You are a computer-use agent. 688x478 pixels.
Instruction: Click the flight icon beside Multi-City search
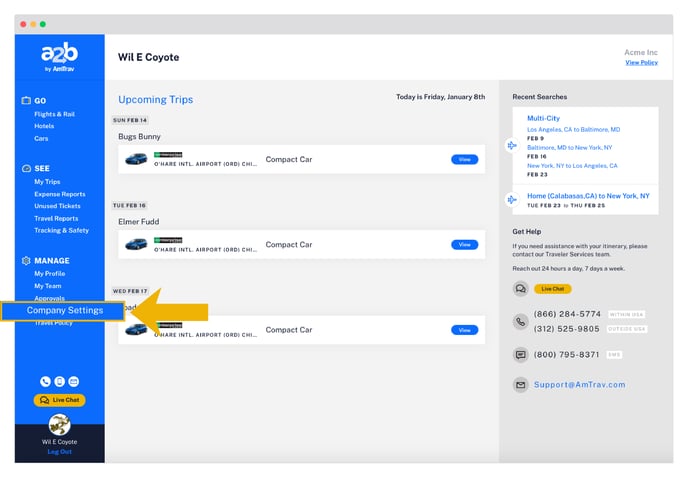(512, 146)
